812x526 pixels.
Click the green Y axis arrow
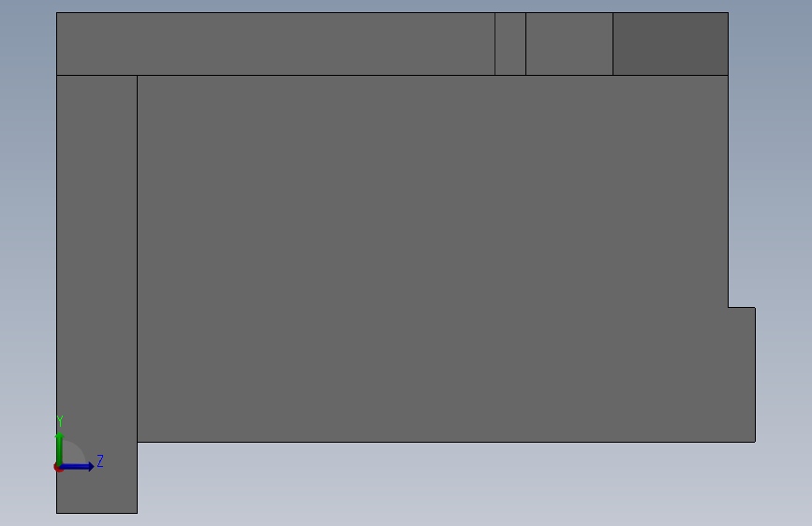point(60,448)
